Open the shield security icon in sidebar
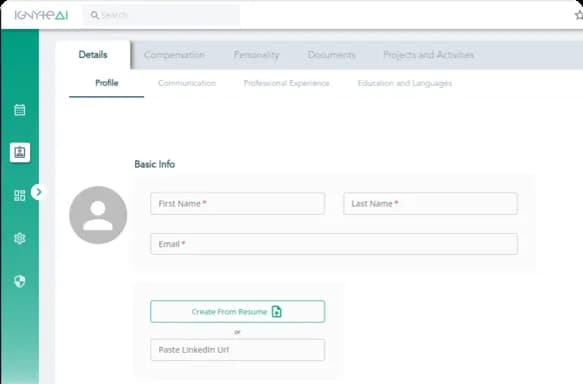This screenshot has height=384, width=583. pyautogui.click(x=20, y=281)
